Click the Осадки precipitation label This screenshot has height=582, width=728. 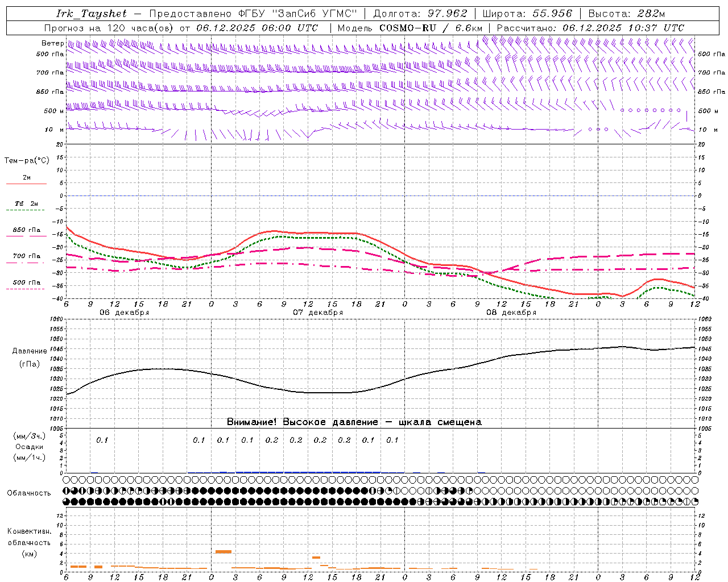pos(30,447)
